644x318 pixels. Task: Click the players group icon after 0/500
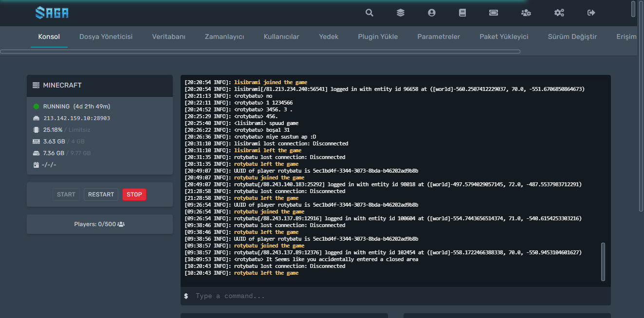(121, 224)
